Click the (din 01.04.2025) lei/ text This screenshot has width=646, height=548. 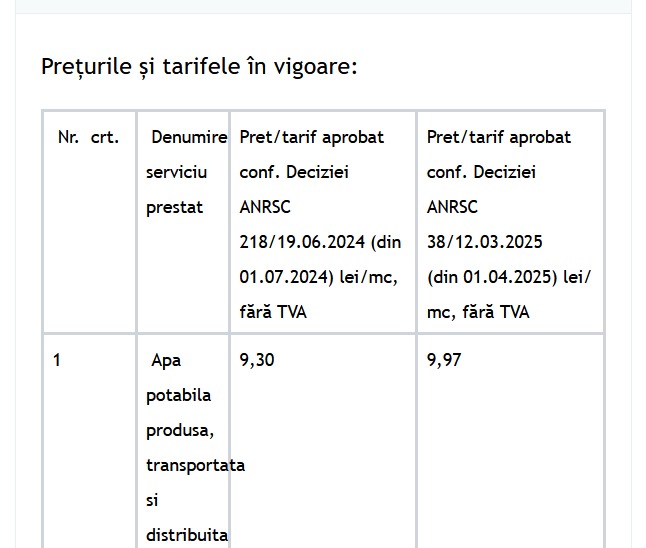[509, 277]
